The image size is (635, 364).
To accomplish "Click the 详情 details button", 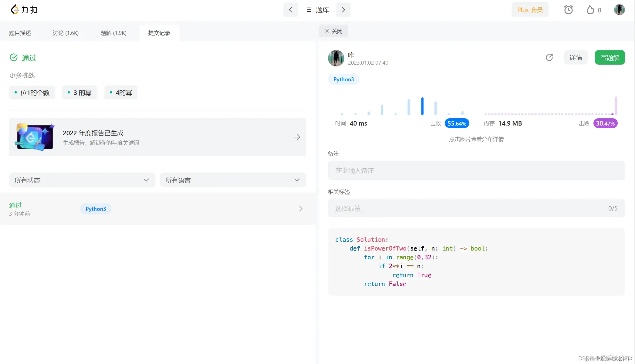I will pyautogui.click(x=576, y=57).
